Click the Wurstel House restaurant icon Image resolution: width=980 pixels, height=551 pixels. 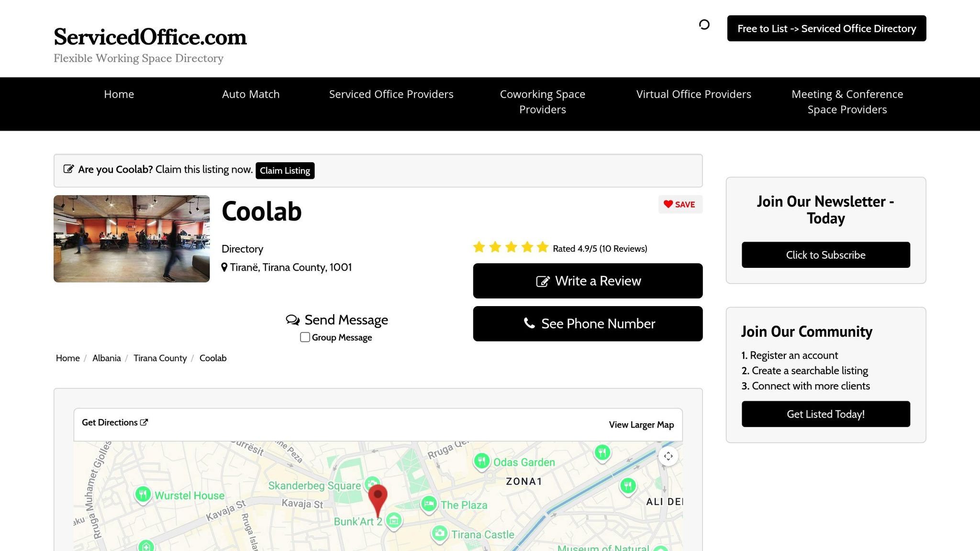[143, 494]
